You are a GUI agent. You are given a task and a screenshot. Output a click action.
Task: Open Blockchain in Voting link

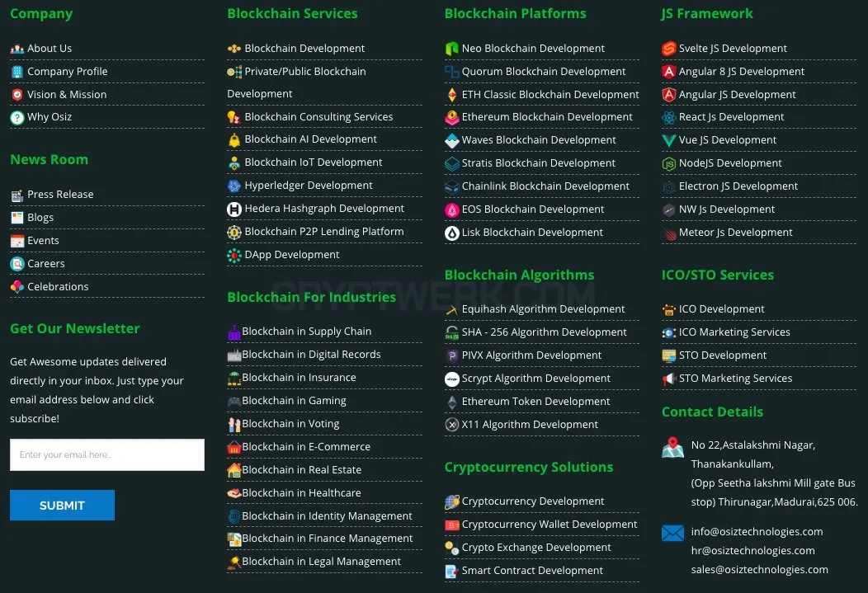point(290,424)
